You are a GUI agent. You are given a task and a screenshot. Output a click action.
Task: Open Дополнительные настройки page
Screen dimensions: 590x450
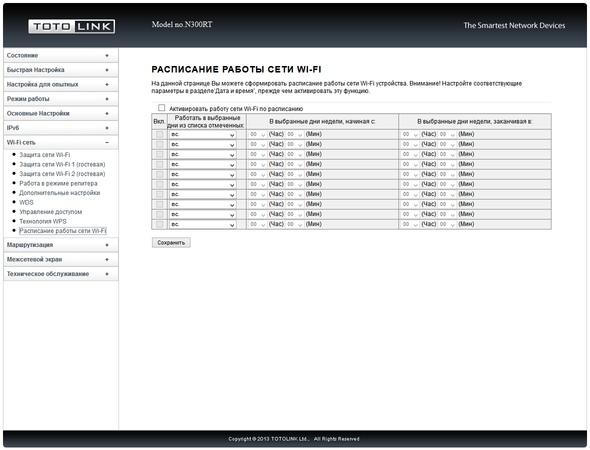(59, 193)
